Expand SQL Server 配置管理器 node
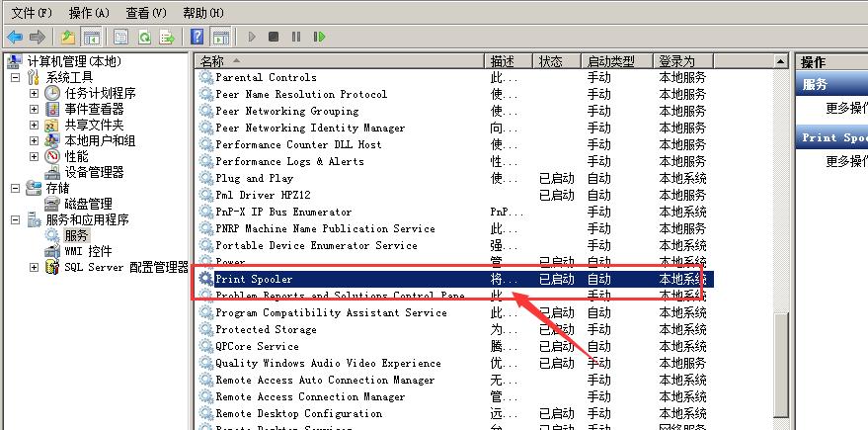Image resolution: width=868 pixels, height=430 pixels. pos(34,267)
